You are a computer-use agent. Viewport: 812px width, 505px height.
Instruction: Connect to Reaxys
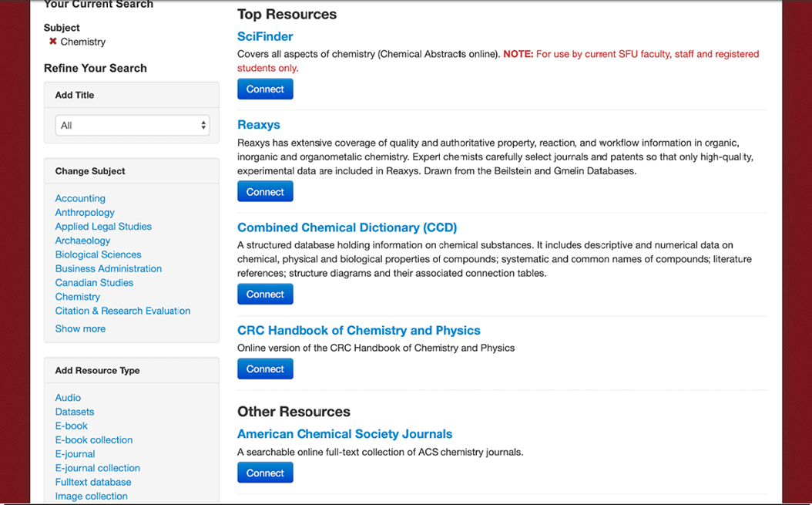coord(265,191)
